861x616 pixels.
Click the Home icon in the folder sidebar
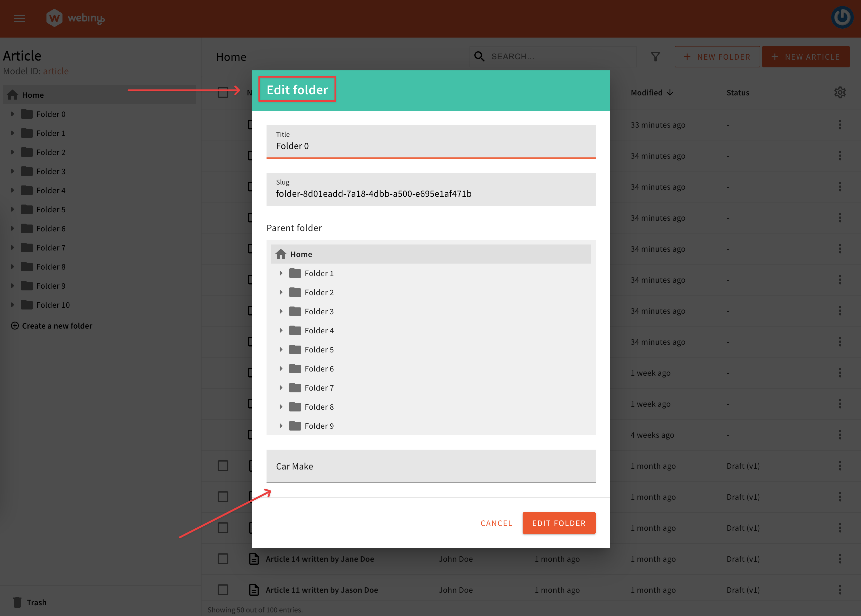[13, 95]
